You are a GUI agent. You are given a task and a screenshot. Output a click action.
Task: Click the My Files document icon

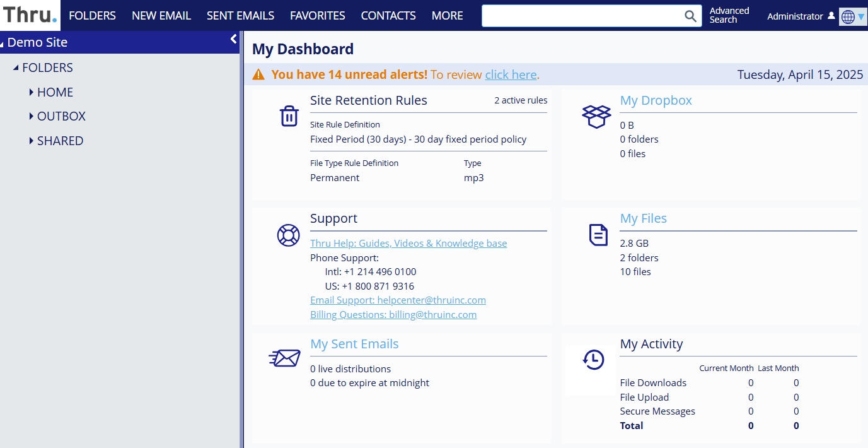[x=598, y=235]
